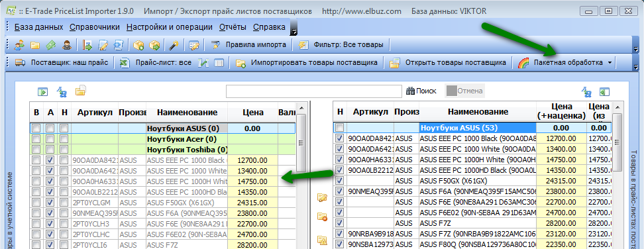This screenshot has height=249, width=644.
Task: Expand overflow arrow of the Пакетная обработка toolbar
Action: [636, 66]
